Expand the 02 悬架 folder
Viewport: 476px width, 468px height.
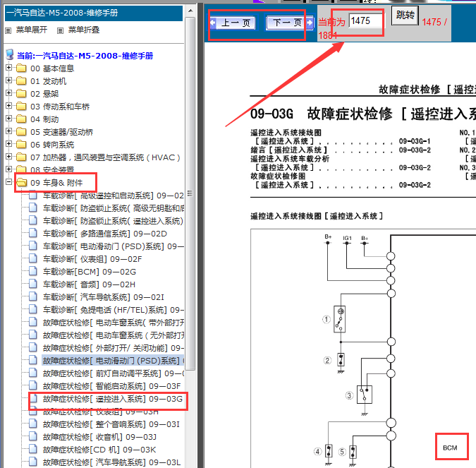[8, 93]
